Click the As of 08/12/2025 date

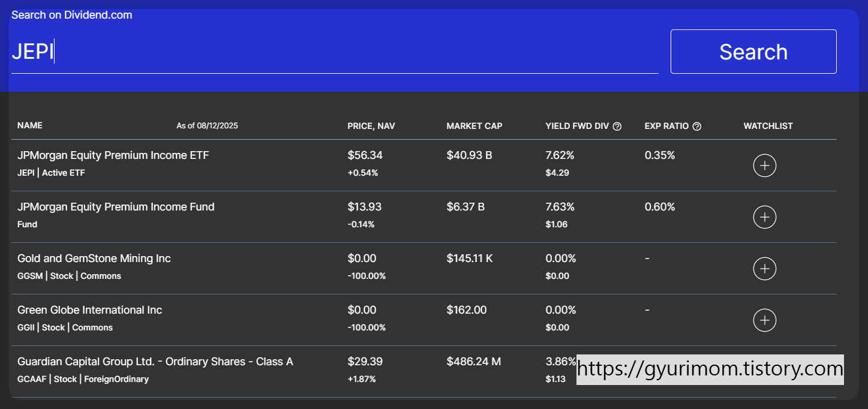coord(207,126)
